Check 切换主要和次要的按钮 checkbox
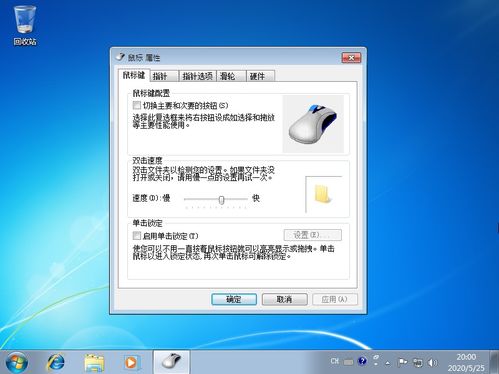 pyautogui.click(x=137, y=105)
